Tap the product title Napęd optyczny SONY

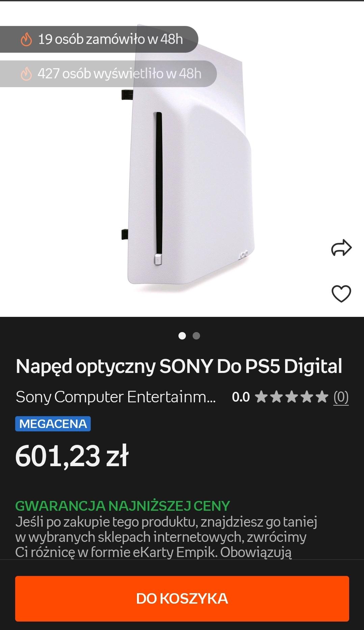pos(179,366)
